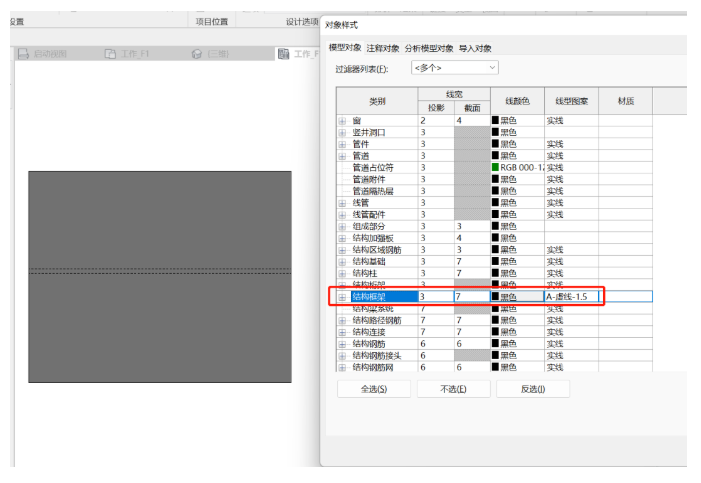Open the 分析模型对象 tab

click(429, 48)
